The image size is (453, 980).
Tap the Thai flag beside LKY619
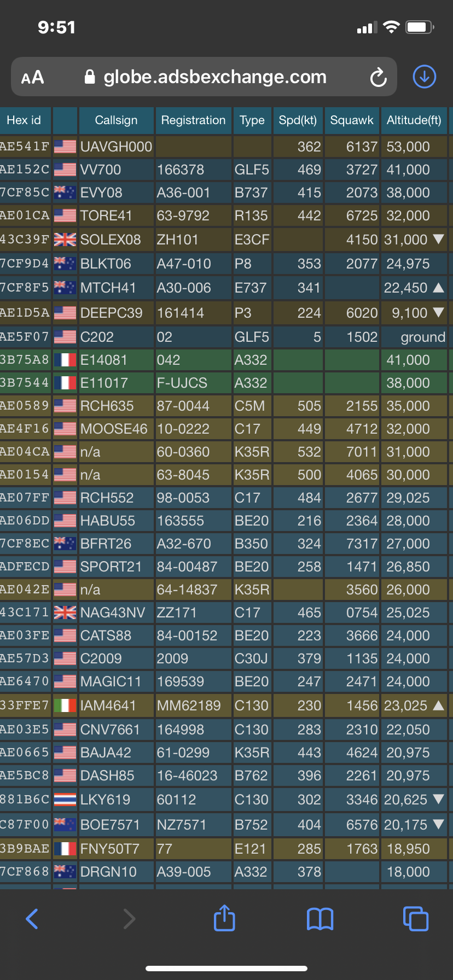pos(65,800)
